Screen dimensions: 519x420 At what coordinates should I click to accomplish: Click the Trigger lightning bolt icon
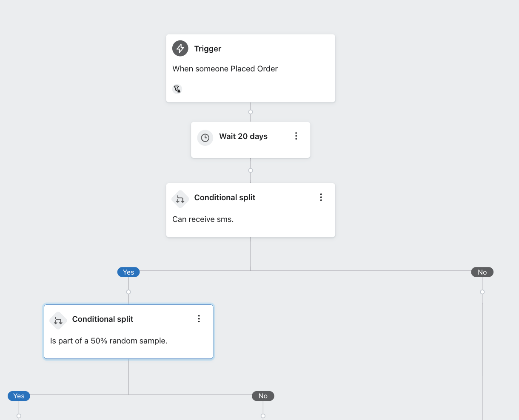pyautogui.click(x=180, y=48)
